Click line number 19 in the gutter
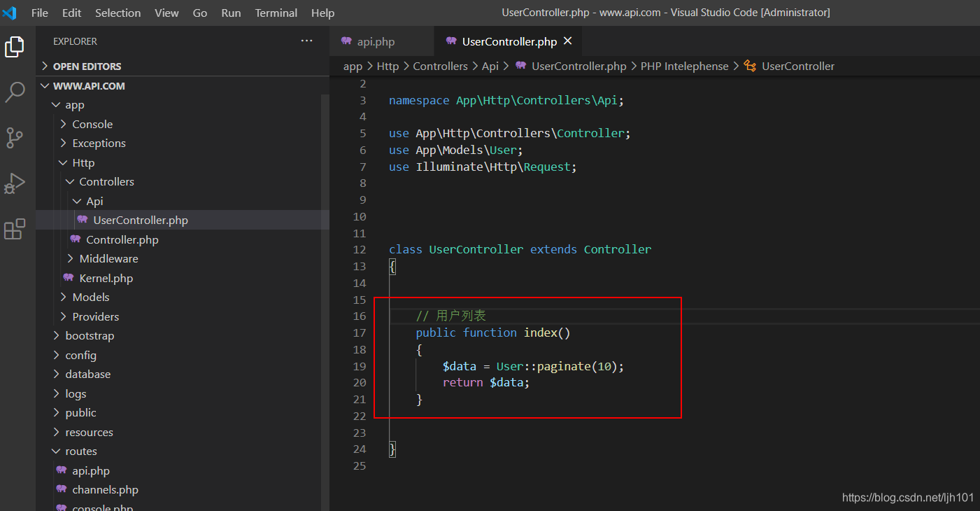This screenshot has width=980, height=511. coord(360,365)
